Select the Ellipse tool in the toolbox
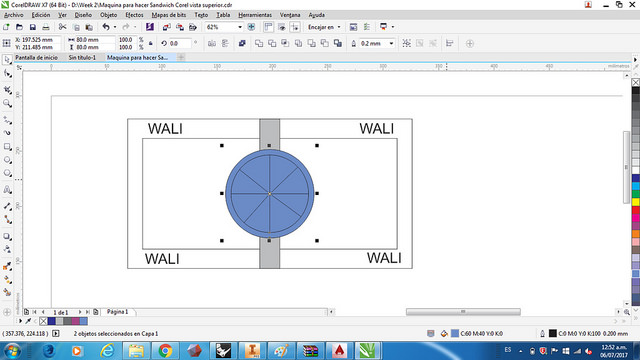 7,160
